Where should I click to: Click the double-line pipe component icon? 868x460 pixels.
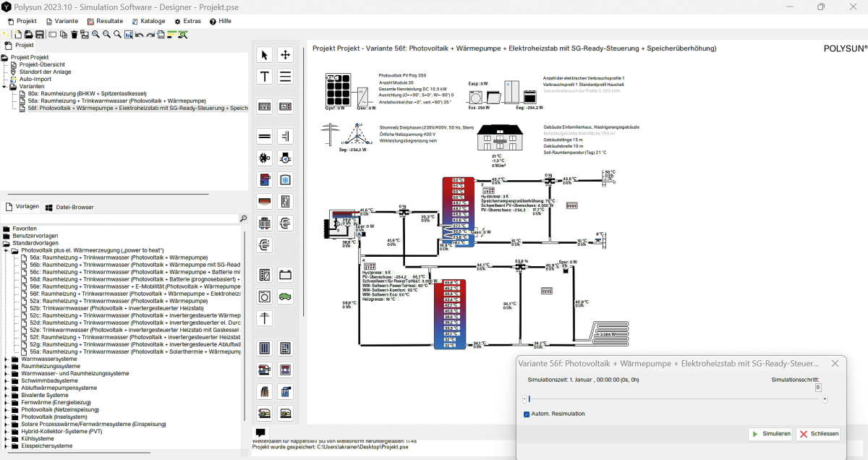click(x=265, y=136)
